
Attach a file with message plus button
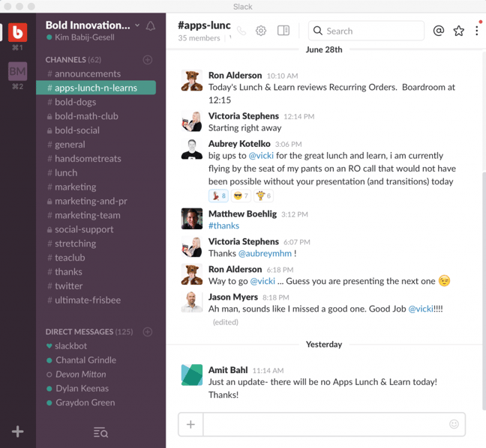click(190, 424)
